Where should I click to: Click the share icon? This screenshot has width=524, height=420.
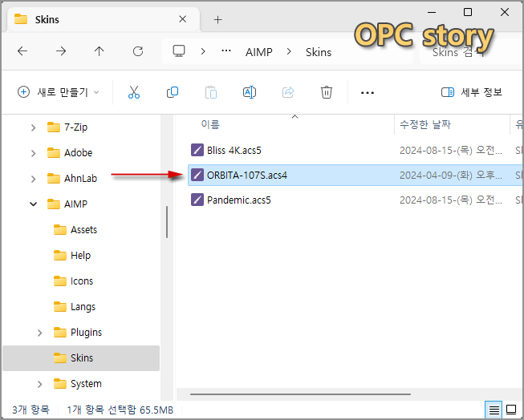coord(288,92)
